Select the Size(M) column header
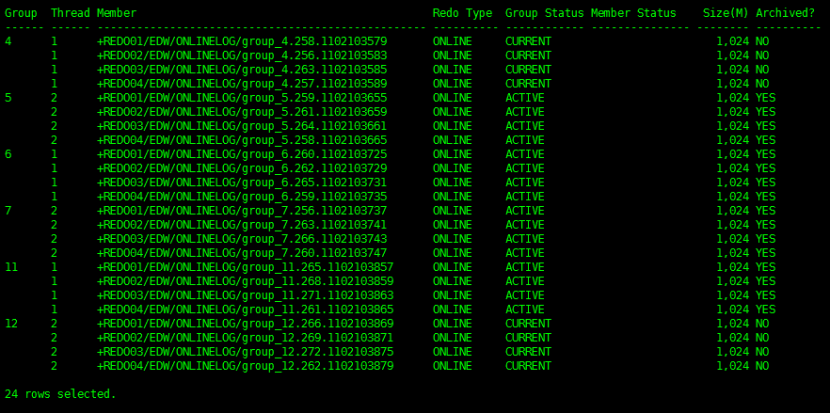 click(726, 13)
